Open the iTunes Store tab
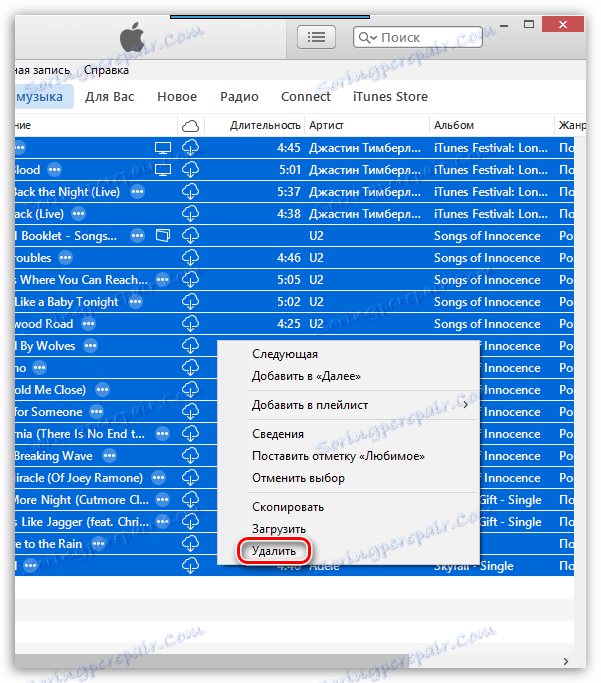The image size is (601, 683). click(x=390, y=97)
